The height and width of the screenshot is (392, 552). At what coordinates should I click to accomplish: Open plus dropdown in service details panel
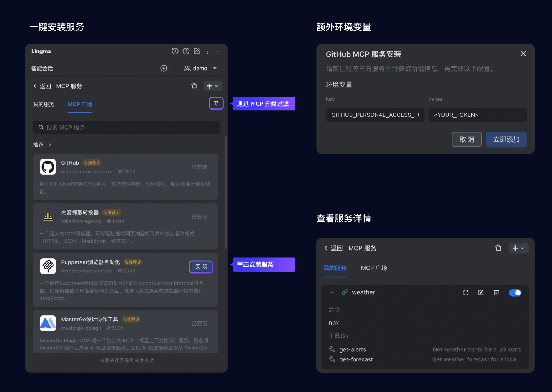tap(518, 248)
